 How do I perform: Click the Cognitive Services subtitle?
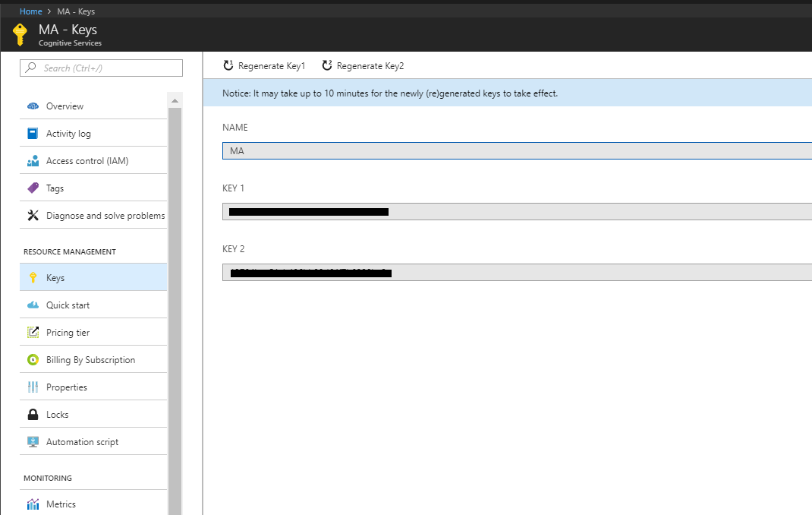coord(70,43)
